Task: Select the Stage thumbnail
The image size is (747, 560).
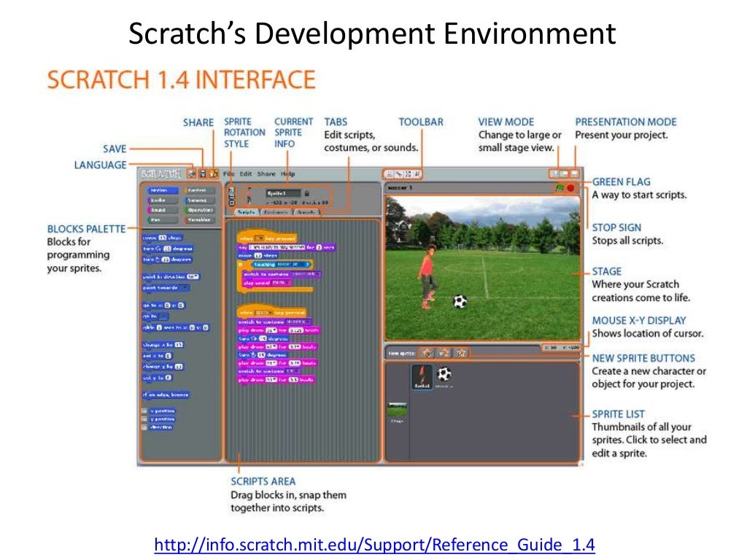Action: pos(398,413)
